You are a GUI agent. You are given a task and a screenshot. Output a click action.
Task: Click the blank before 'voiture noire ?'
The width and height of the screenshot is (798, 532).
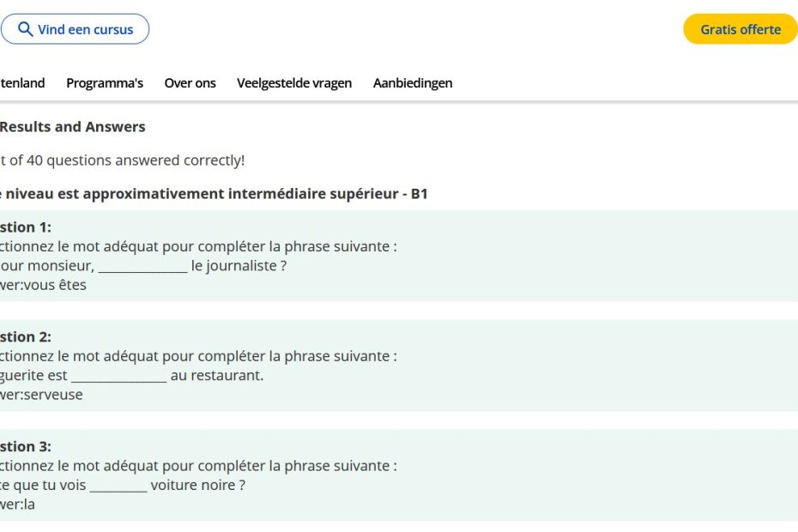tap(118, 486)
